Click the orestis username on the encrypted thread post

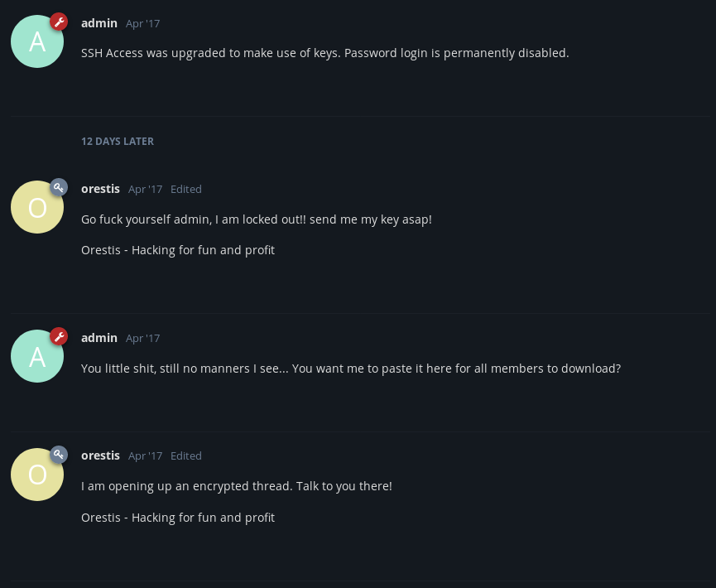[100, 456]
